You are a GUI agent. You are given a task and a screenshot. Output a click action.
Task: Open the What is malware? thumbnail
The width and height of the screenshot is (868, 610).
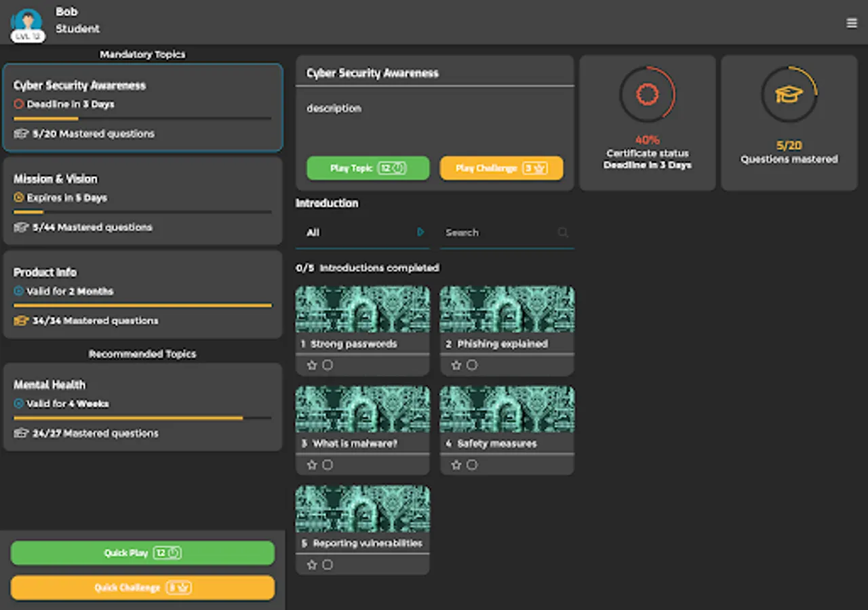pos(363,409)
